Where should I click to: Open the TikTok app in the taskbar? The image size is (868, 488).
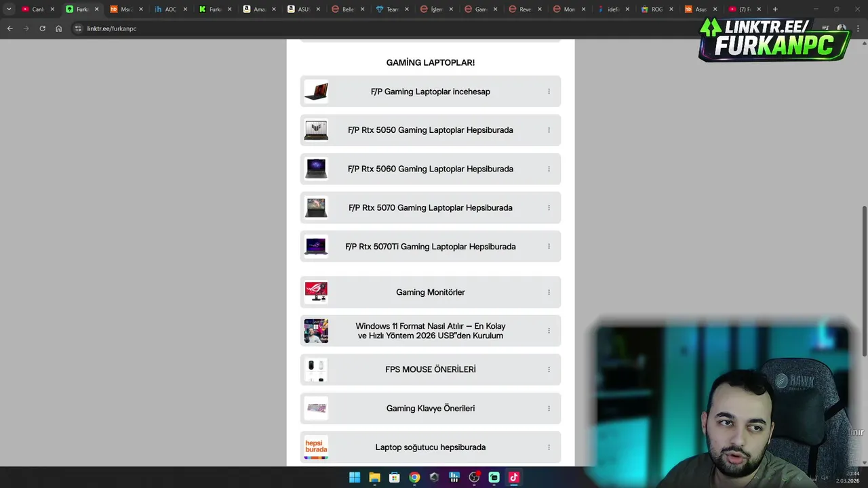(513, 477)
